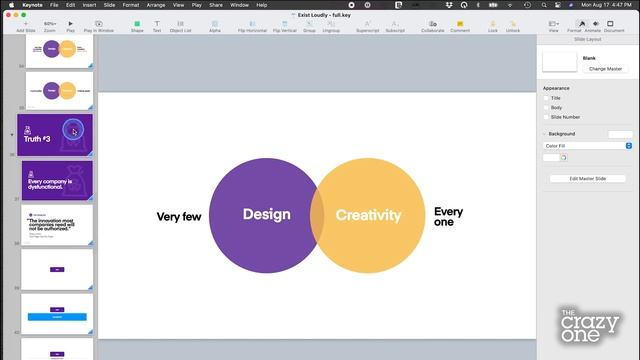Open the Color Fill dropdown
The image size is (640, 360).
pos(587,146)
